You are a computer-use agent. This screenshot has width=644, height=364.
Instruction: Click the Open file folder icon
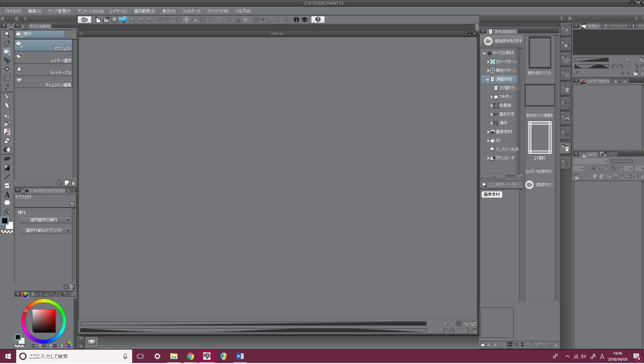click(106, 20)
